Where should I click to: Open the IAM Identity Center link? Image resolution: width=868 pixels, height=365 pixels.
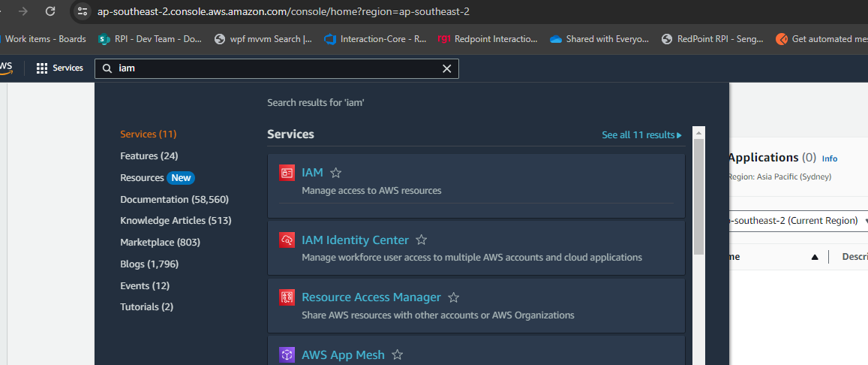tap(355, 240)
